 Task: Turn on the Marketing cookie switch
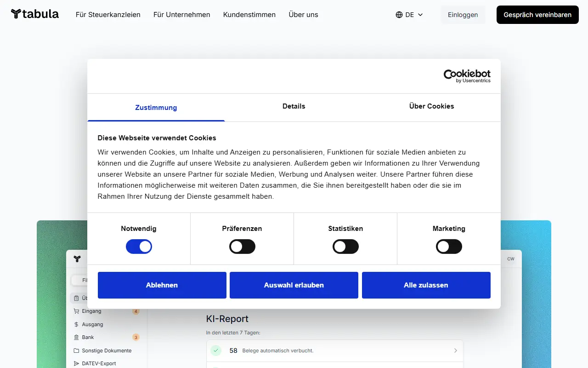tap(449, 247)
